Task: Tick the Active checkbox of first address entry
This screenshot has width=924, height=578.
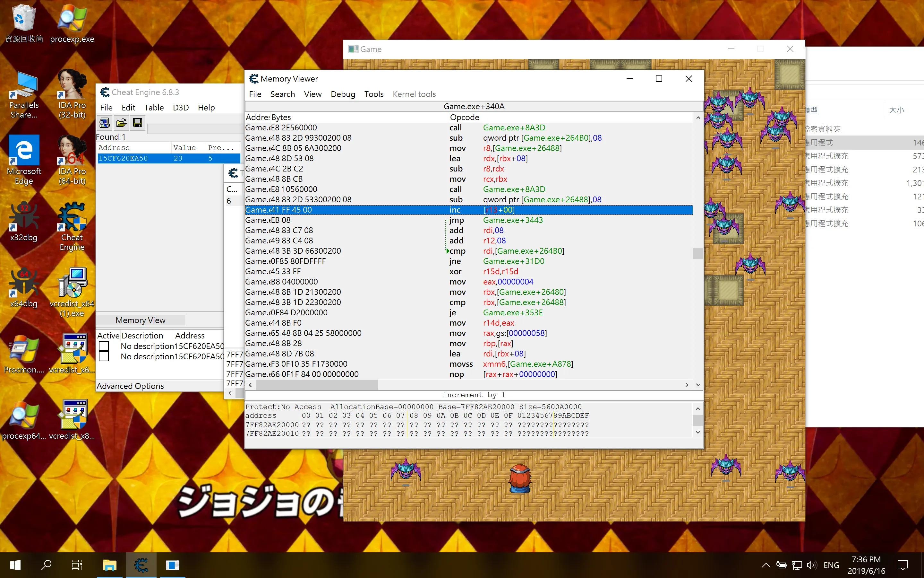Action: (x=104, y=346)
